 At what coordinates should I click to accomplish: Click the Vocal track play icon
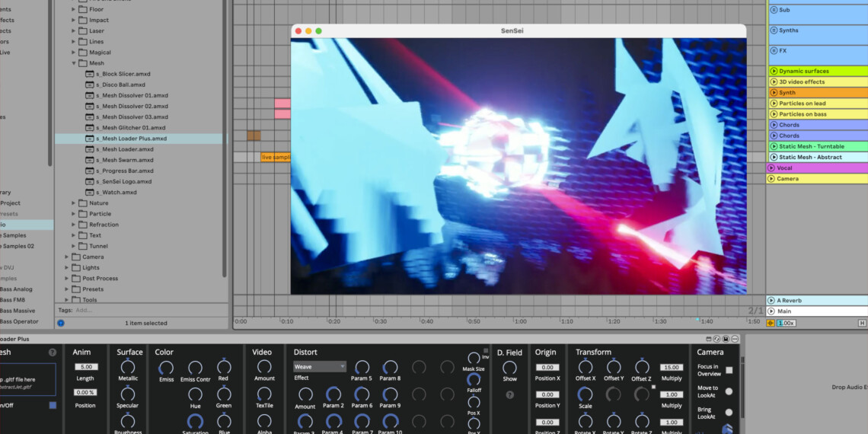pos(771,168)
